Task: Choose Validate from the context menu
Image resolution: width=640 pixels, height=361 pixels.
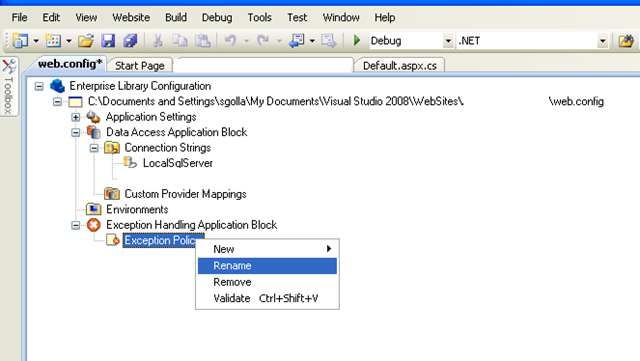Action: 267,299
